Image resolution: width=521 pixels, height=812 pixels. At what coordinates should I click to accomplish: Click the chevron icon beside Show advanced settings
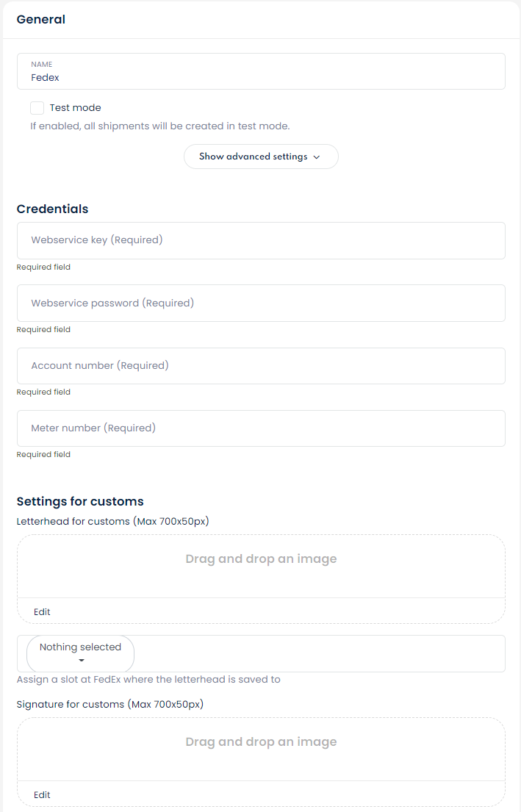coord(317,157)
